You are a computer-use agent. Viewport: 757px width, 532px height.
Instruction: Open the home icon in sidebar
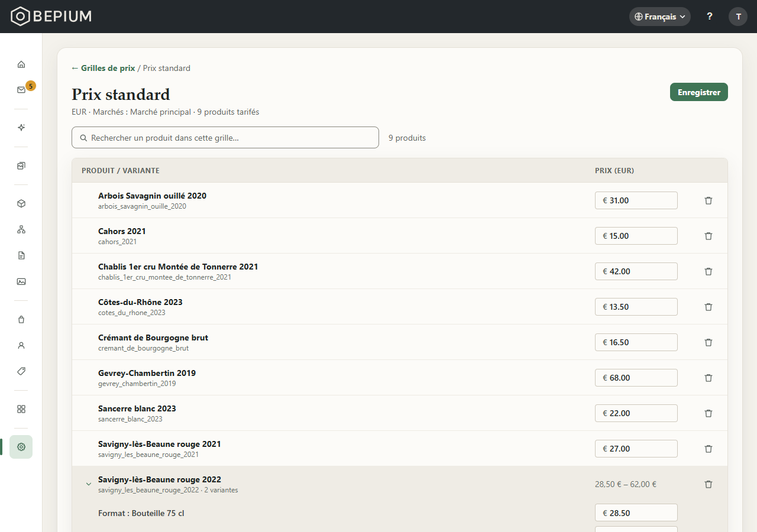point(21,64)
